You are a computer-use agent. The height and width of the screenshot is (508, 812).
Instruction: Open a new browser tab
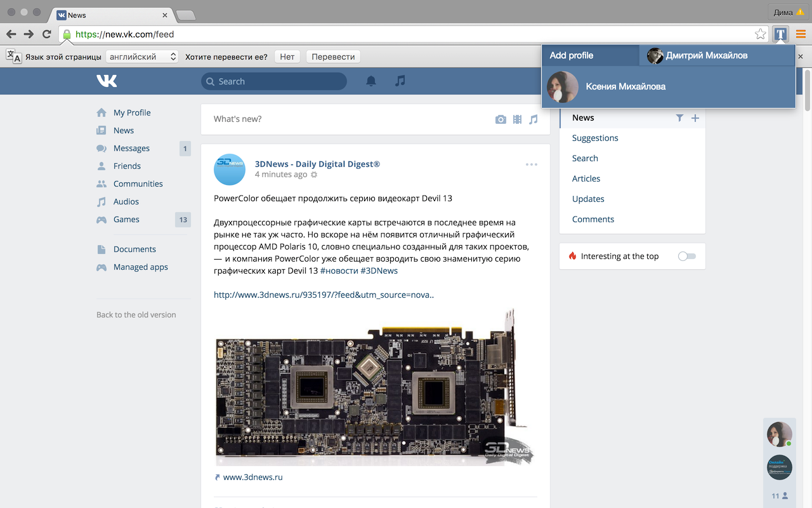coord(185,15)
